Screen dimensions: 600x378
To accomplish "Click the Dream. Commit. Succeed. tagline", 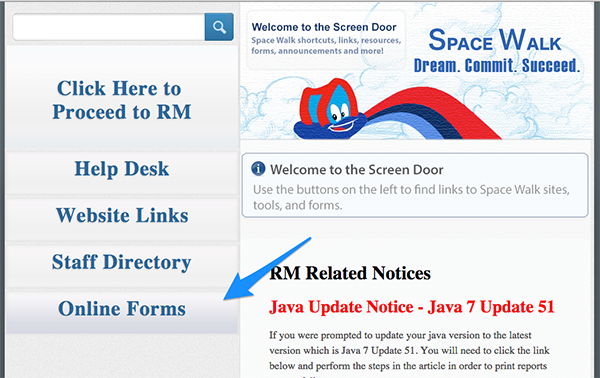I will [497, 65].
